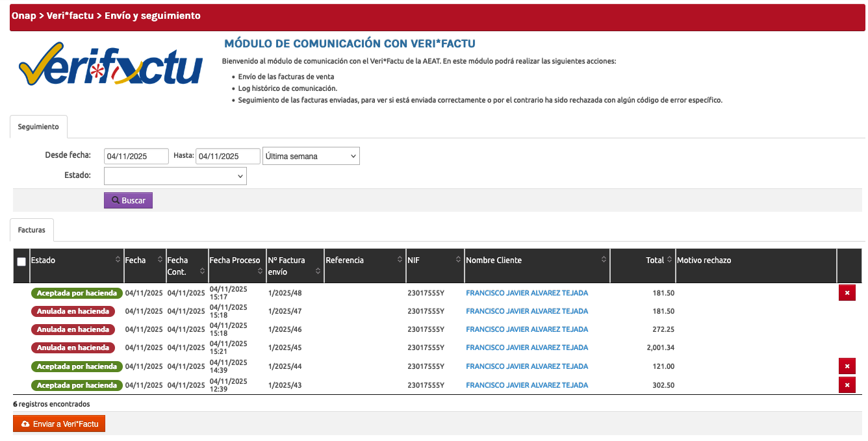The width and height of the screenshot is (868, 441).
Task: Click the red X icon for invoice 1/2025/44
Action: pos(847,366)
